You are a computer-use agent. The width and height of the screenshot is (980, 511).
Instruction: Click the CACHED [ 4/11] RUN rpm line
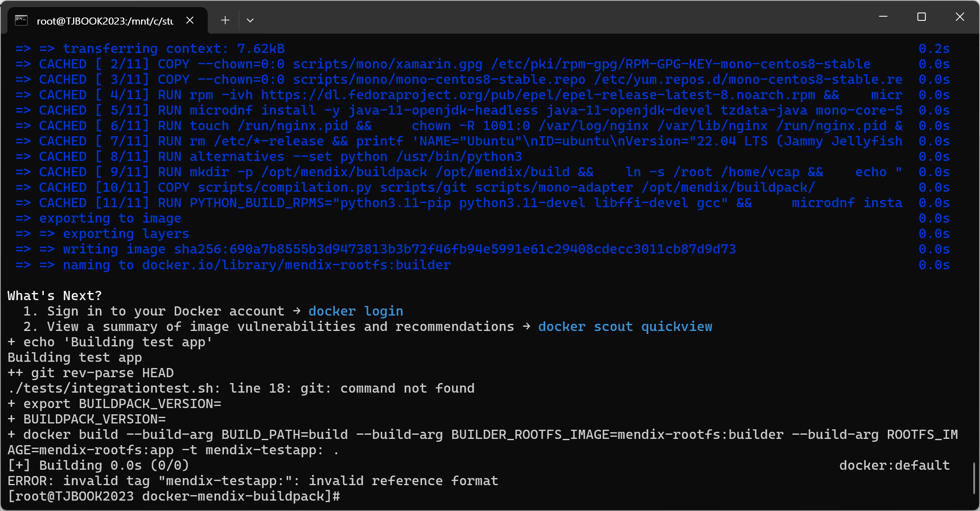(x=459, y=95)
